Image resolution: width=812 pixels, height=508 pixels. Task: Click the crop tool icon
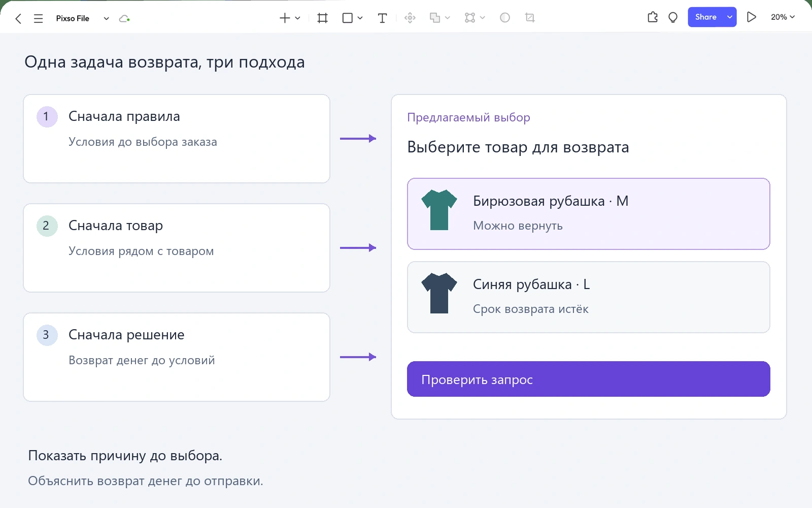click(530, 18)
